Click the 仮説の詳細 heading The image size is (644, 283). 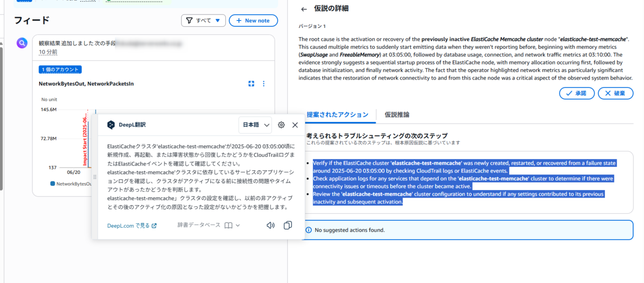(x=332, y=9)
